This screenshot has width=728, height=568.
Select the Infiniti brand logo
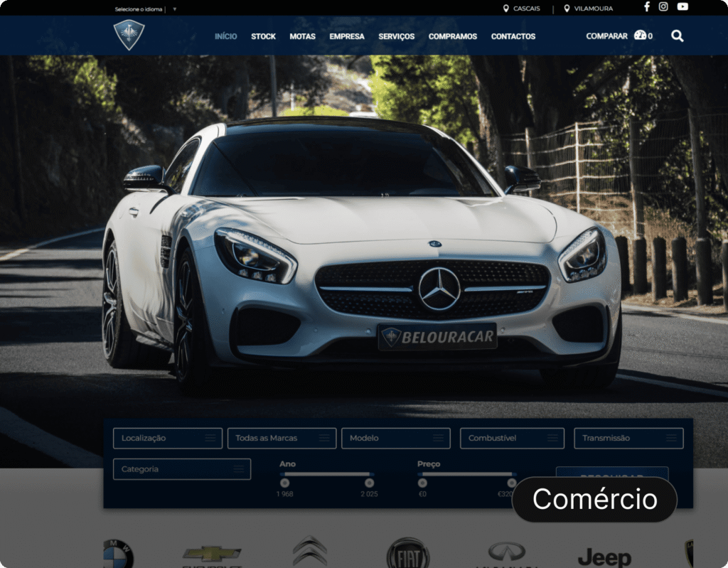[x=506, y=554]
